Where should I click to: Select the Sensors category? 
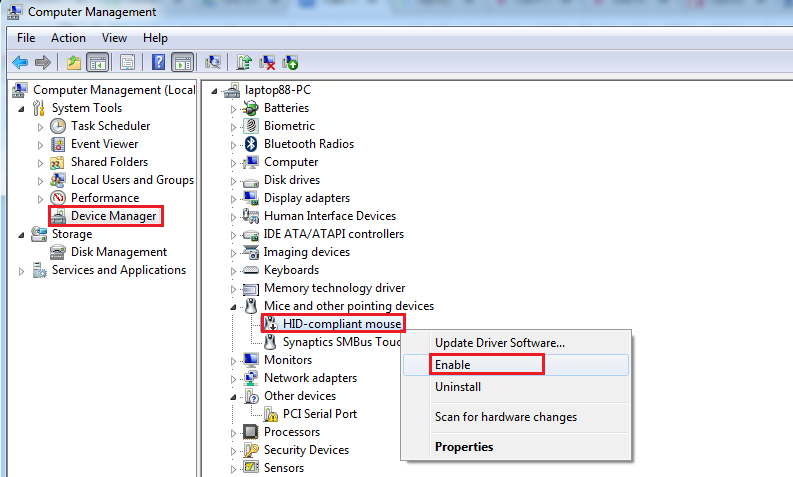pyautogui.click(x=284, y=468)
